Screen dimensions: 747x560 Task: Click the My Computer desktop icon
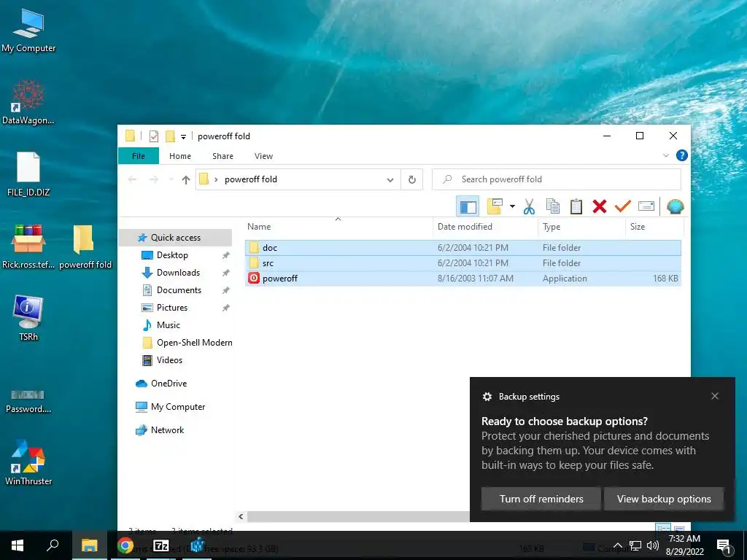click(x=28, y=31)
